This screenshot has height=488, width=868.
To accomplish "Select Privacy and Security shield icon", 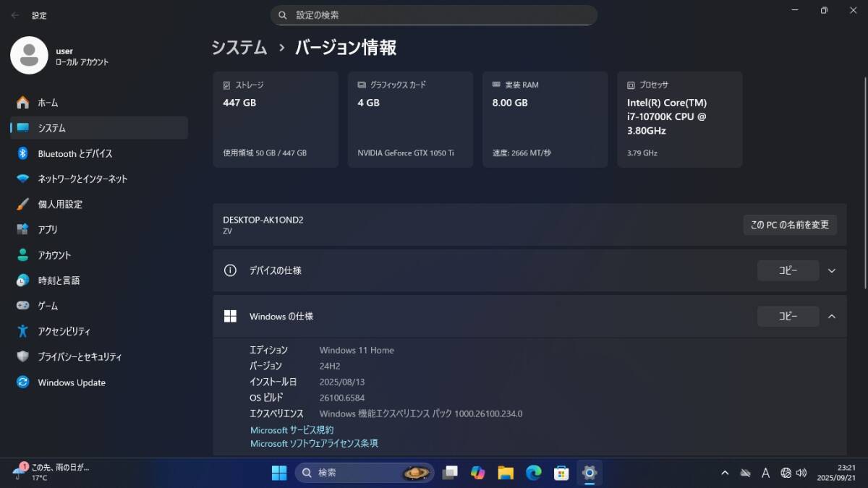I will pos(23,357).
